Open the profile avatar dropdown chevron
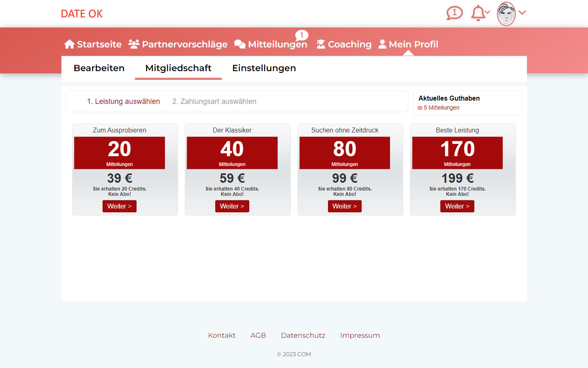Viewport: 588px width, 368px height. [523, 13]
